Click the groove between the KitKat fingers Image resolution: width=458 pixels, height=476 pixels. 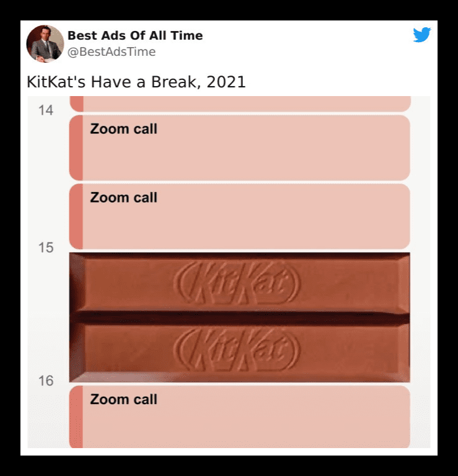[239, 317]
